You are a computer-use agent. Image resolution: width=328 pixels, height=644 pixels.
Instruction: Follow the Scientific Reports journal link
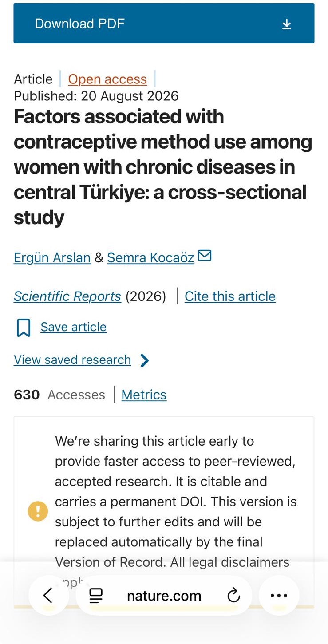click(67, 296)
